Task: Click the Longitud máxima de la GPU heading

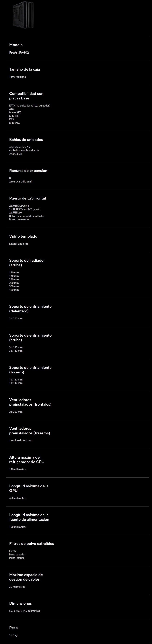Action: coord(29,488)
